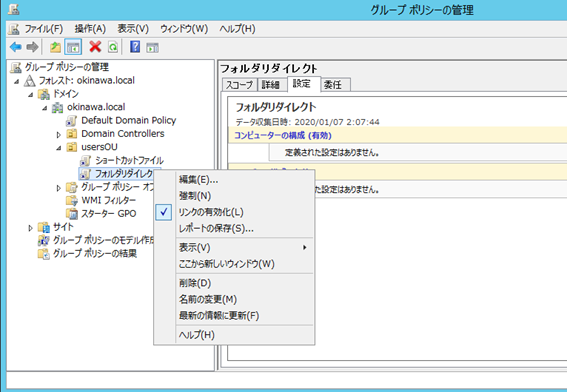The width and height of the screenshot is (567, 392).
Task: Click the Forward arrow toolbar icon
Action: [33, 47]
